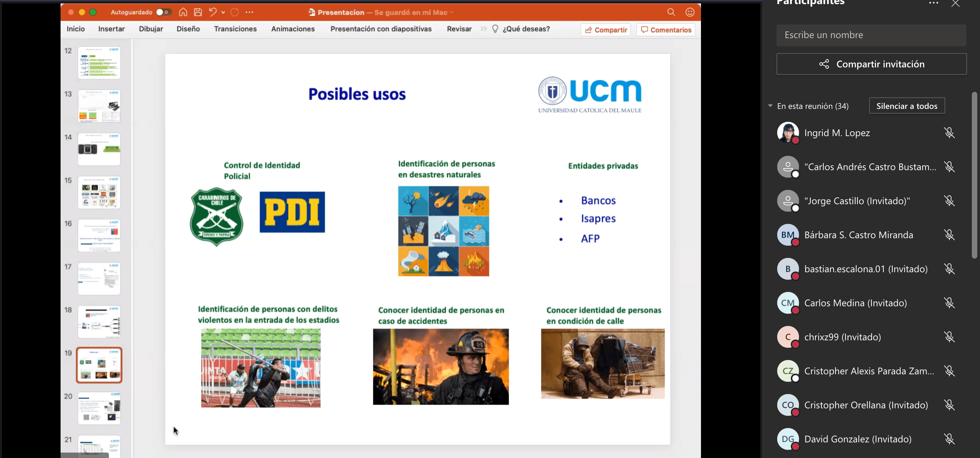Screen dimensions: 980x458
Task: Select slide 16 thumbnail
Action: pyautogui.click(x=99, y=235)
